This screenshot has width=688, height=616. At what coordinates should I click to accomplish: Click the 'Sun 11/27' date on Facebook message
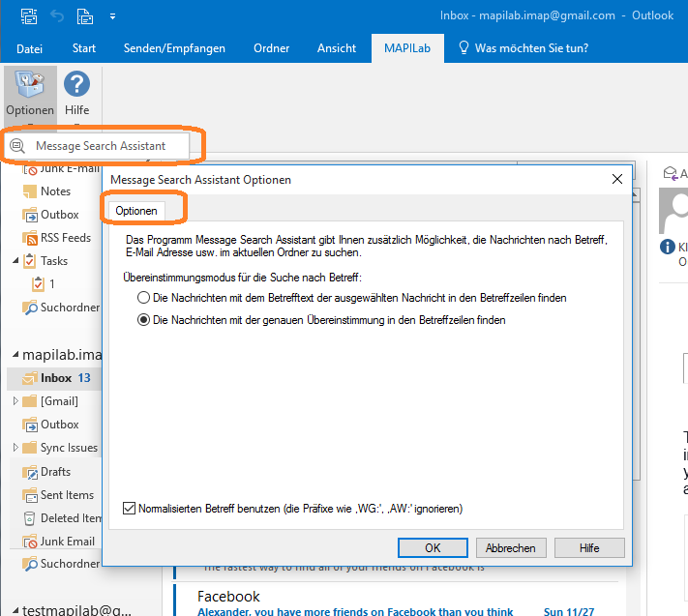pyautogui.click(x=569, y=611)
